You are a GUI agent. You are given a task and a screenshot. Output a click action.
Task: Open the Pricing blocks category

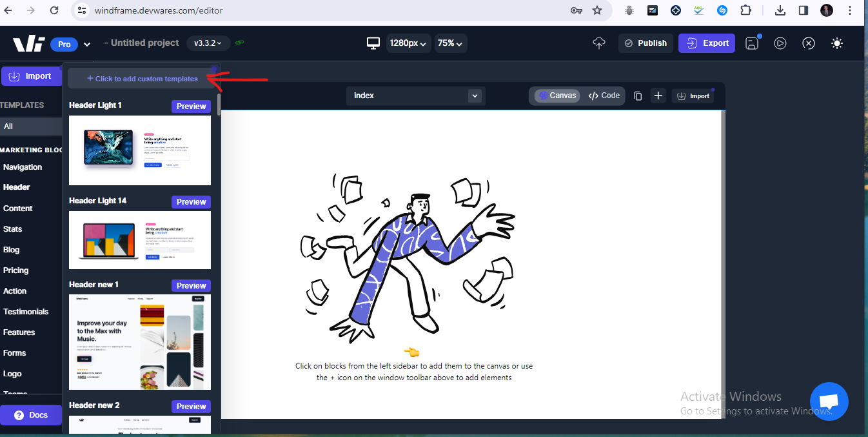click(15, 270)
